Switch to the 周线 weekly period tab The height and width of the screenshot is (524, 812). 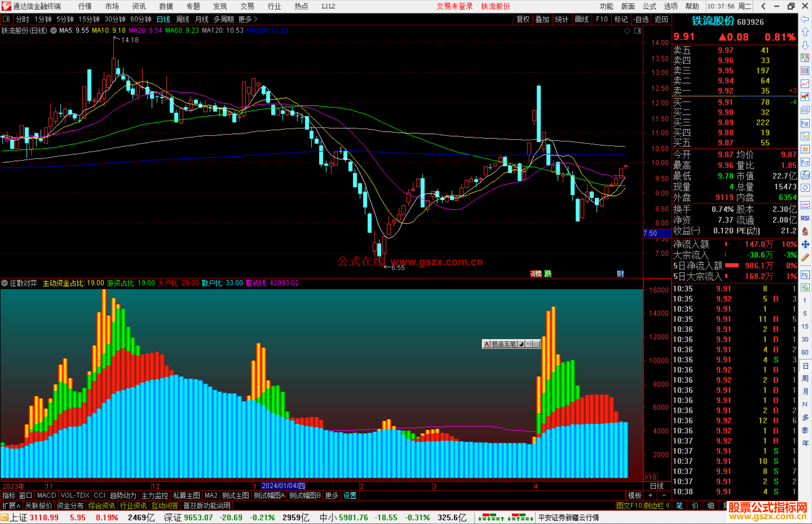183,19
